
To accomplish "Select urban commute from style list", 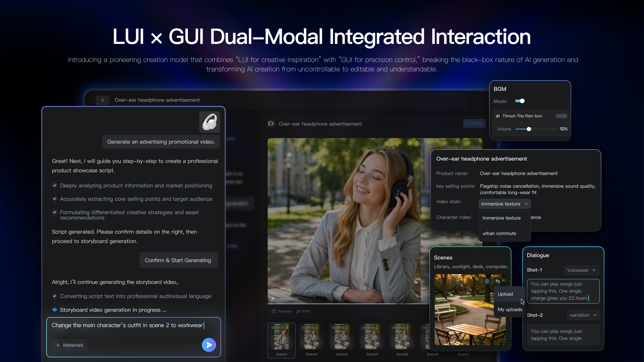I will [x=499, y=233].
